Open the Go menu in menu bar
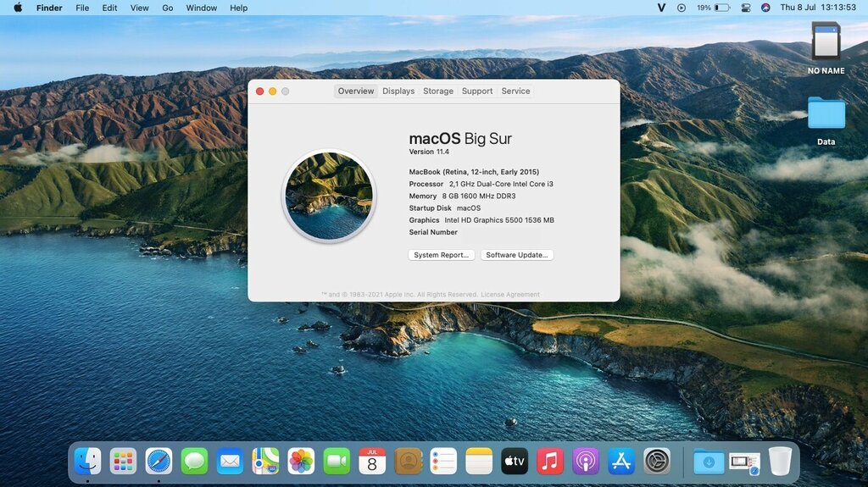 point(167,8)
